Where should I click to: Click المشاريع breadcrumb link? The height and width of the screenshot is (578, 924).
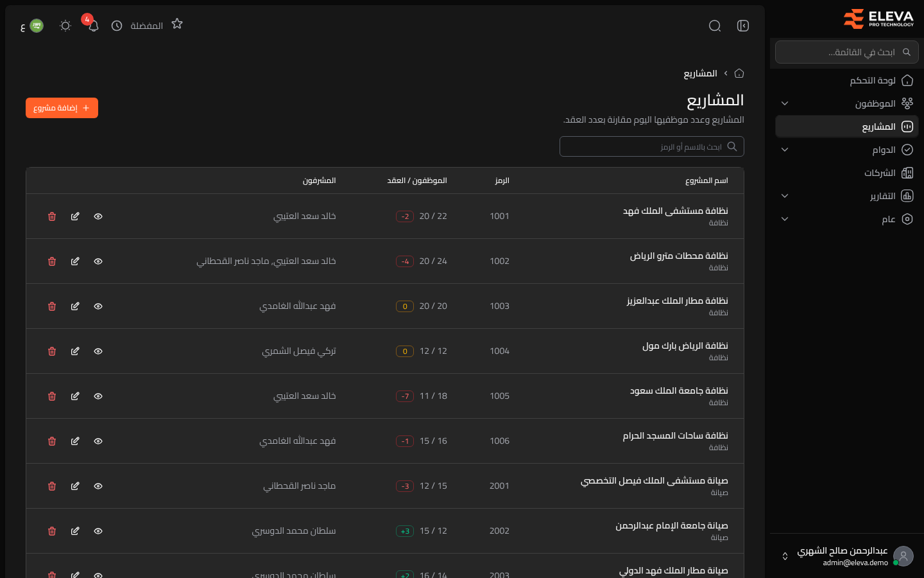700,73
